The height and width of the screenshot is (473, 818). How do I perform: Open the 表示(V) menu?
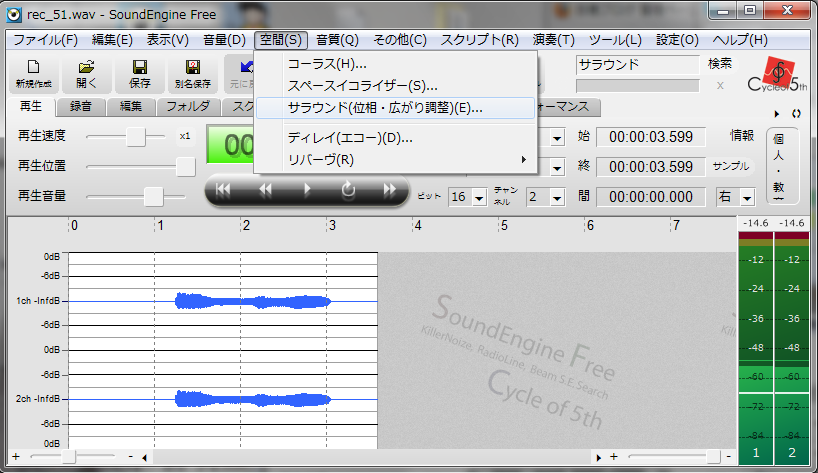pos(167,40)
